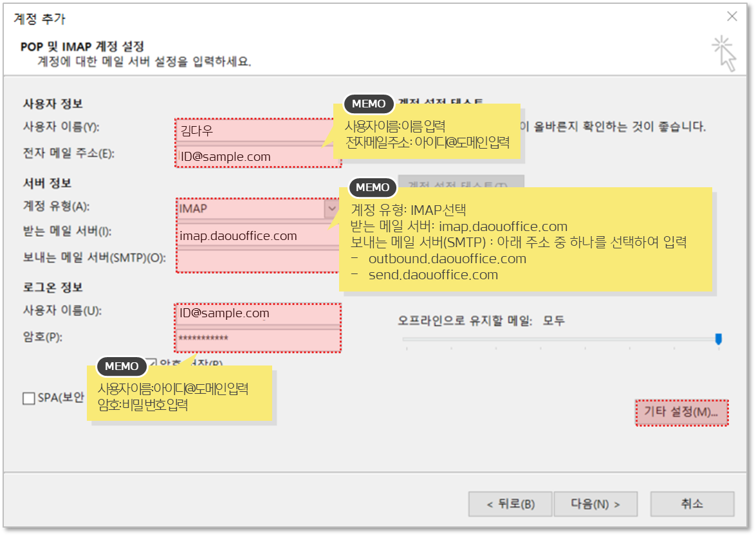Proceed with the 다음(N) button
Image resolution: width=756 pixels, height=536 pixels.
(595, 504)
